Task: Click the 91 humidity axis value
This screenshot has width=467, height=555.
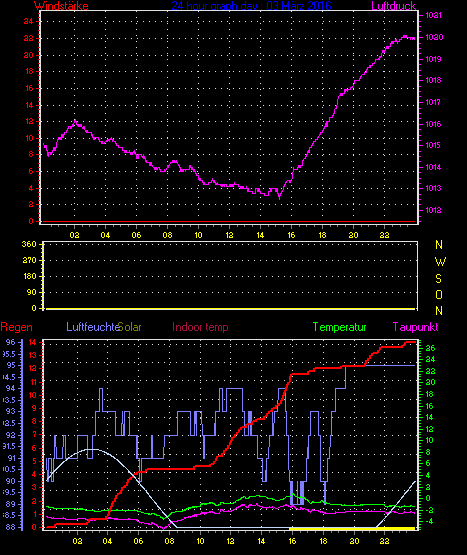Action: tap(11, 458)
